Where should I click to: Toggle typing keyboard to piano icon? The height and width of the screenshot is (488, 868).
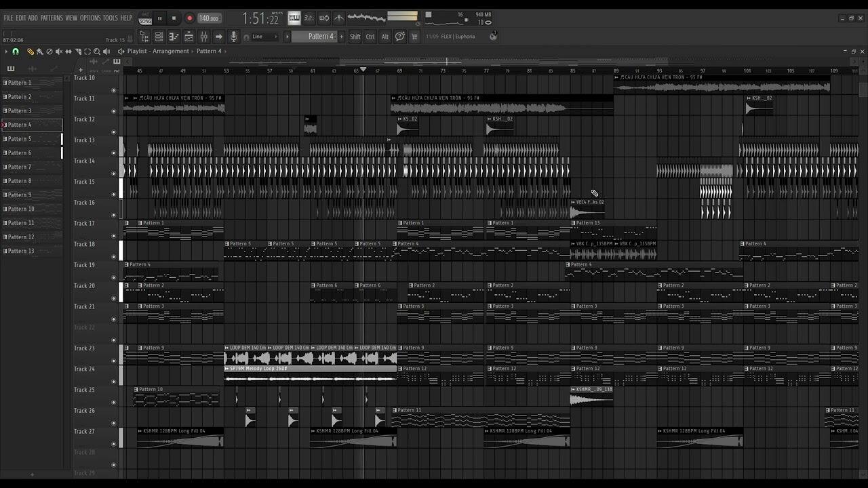(x=294, y=18)
